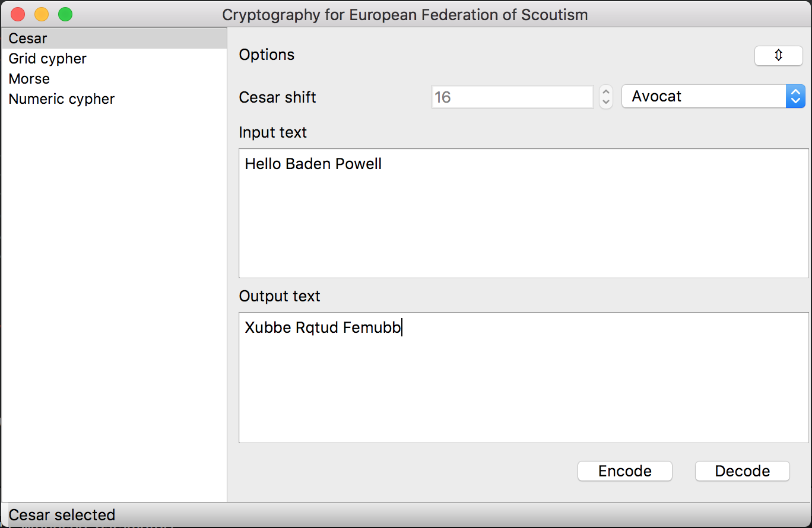This screenshot has width=812, height=528.
Task: Click inside the Output text area
Action: tap(524, 378)
